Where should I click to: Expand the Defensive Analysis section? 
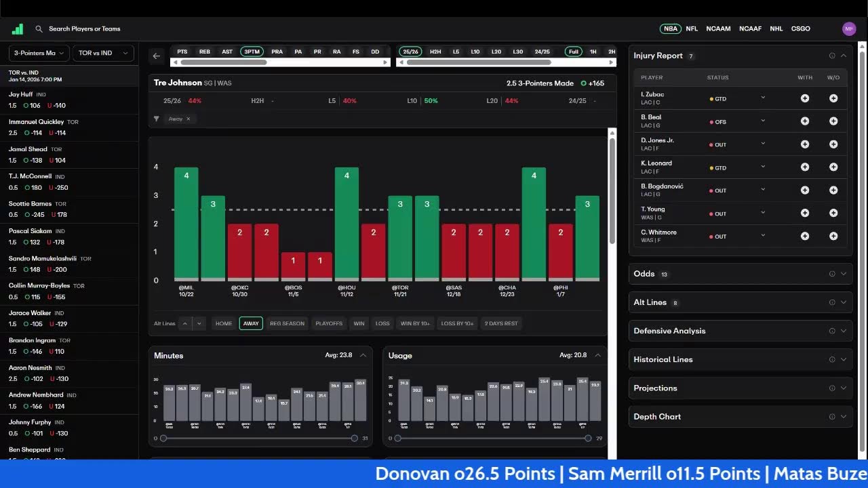click(x=844, y=331)
